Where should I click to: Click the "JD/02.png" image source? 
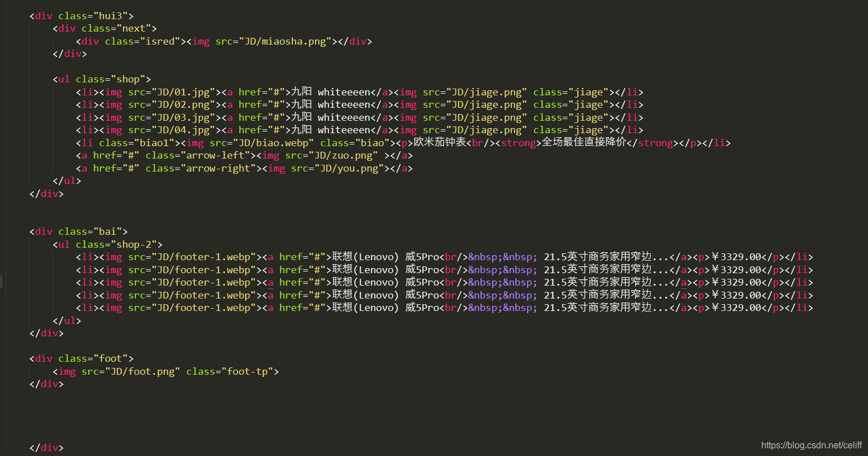183,104
